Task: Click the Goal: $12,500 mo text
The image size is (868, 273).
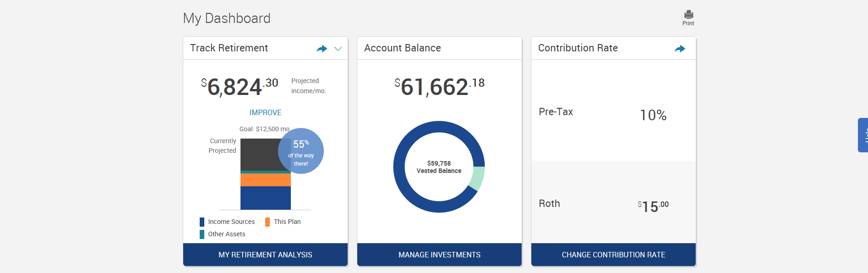Action: pyautogui.click(x=265, y=129)
